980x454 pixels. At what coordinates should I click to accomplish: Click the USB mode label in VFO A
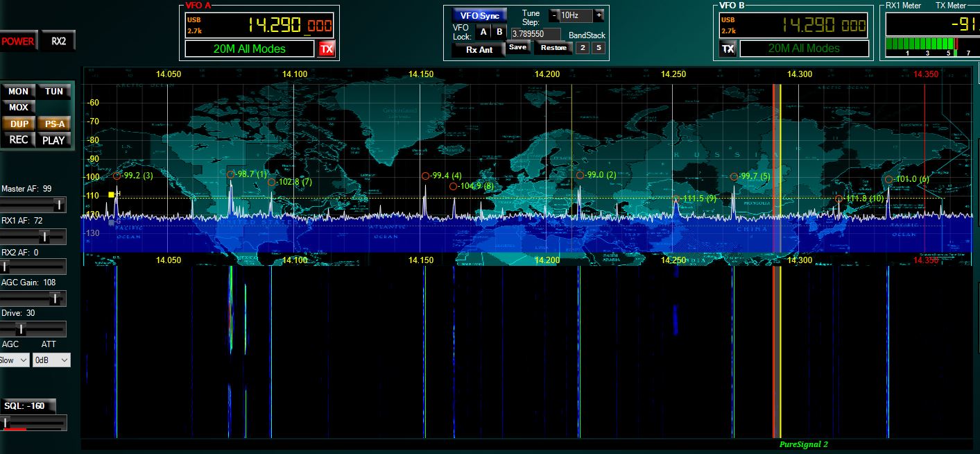(194, 20)
